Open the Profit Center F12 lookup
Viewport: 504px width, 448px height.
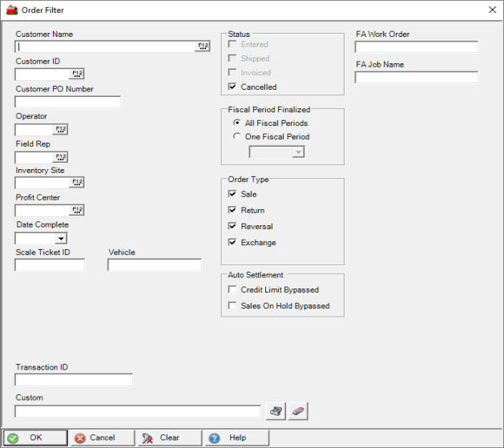pyautogui.click(x=77, y=211)
